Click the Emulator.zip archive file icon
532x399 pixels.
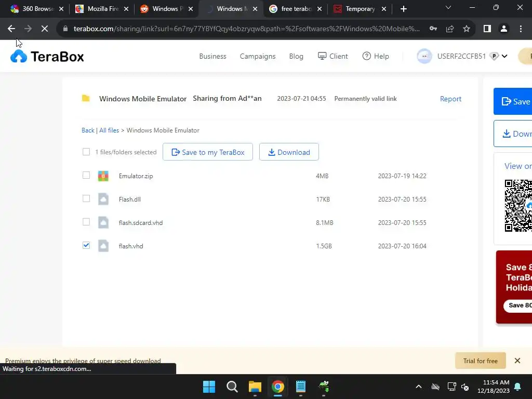tap(103, 176)
